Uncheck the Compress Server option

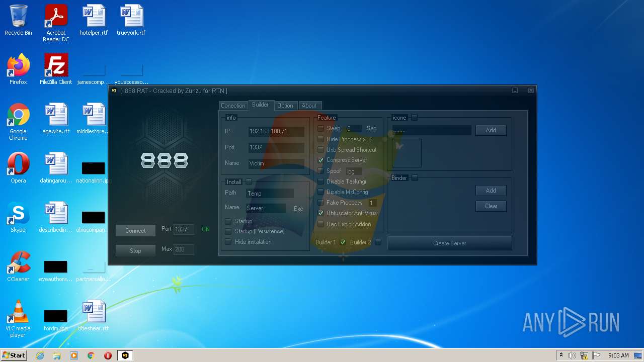coord(320,160)
